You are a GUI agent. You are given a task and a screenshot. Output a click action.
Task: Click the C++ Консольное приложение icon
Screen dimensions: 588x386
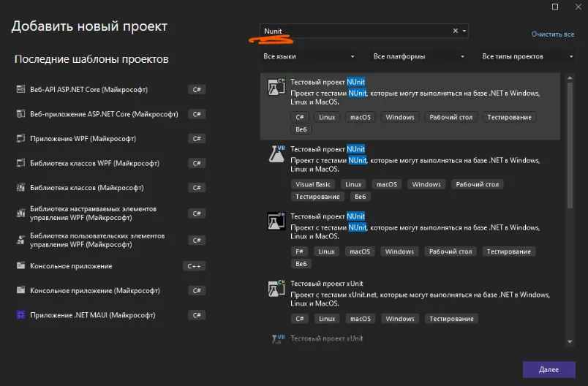pos(20,265)
